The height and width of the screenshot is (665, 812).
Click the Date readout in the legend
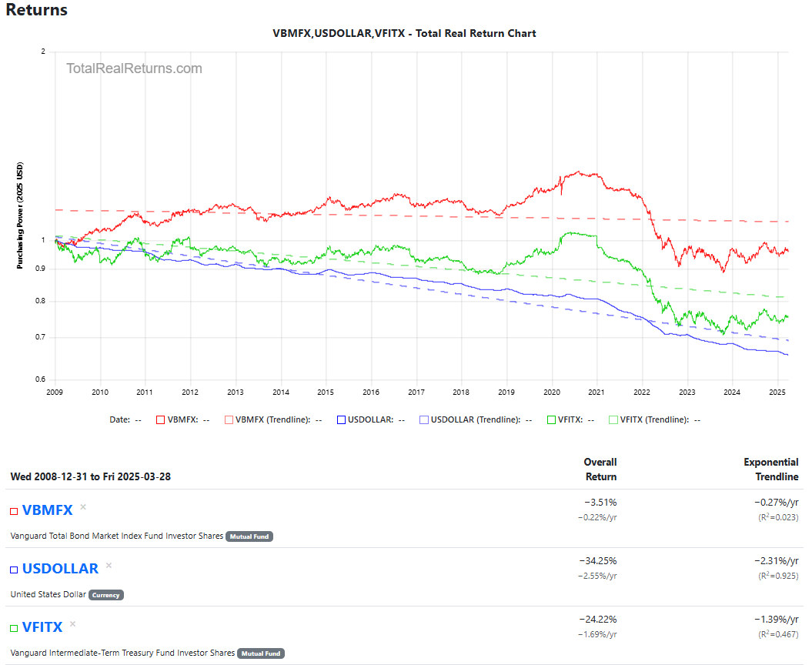point(125,419)
